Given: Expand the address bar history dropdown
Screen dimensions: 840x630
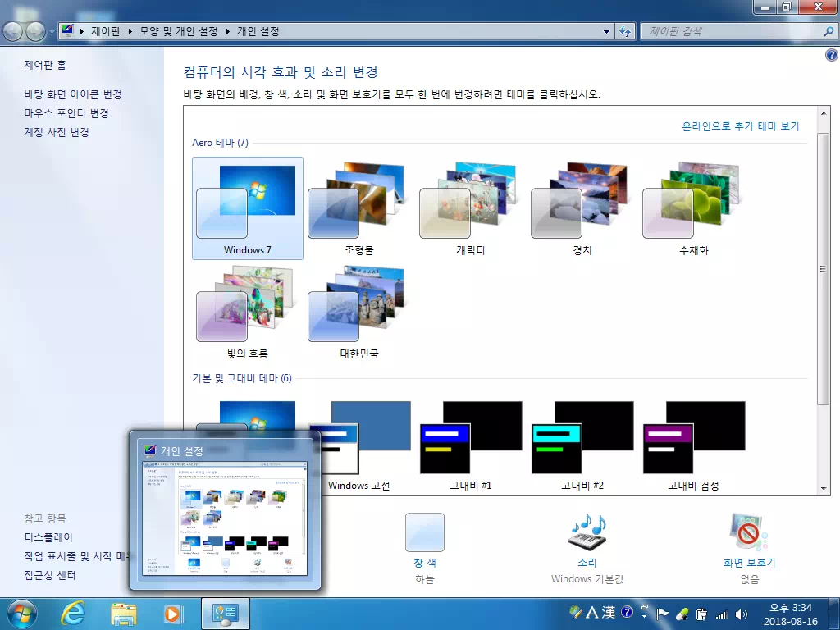Looking at the screenshot, I should (x=606, y=32).
